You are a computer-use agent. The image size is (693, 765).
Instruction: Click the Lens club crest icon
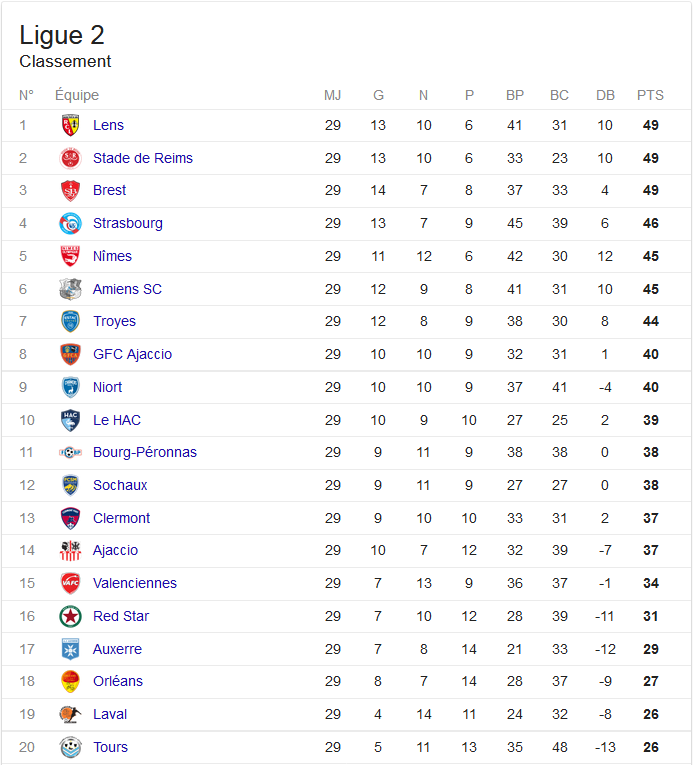click(x=70, y=125)
